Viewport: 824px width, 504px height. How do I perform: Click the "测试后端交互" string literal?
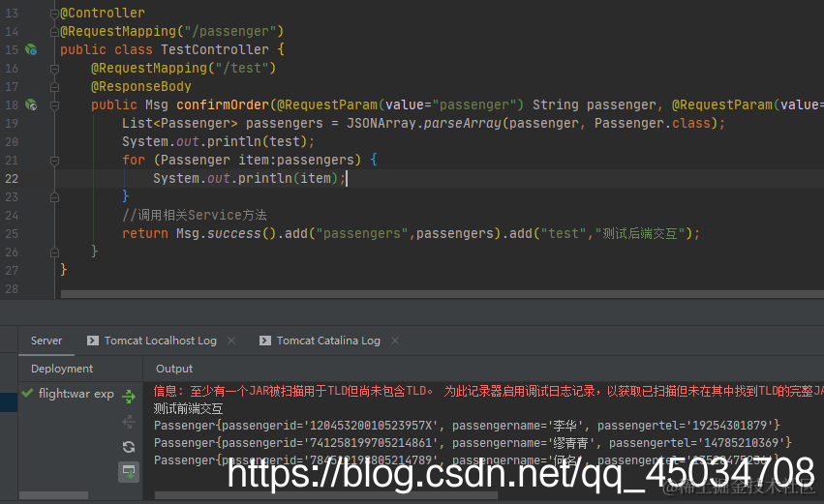(x=640, y=233)
